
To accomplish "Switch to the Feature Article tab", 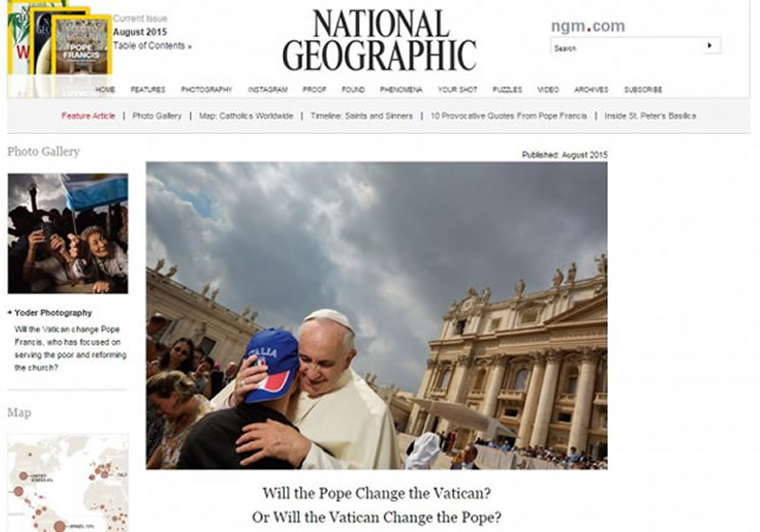I will 88,116.
